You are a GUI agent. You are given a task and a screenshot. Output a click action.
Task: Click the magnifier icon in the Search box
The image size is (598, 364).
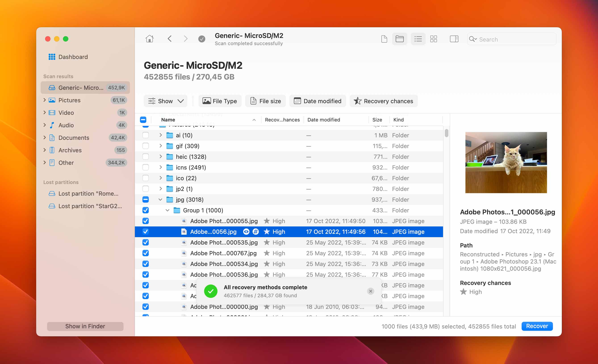click(x=473, y=39)
